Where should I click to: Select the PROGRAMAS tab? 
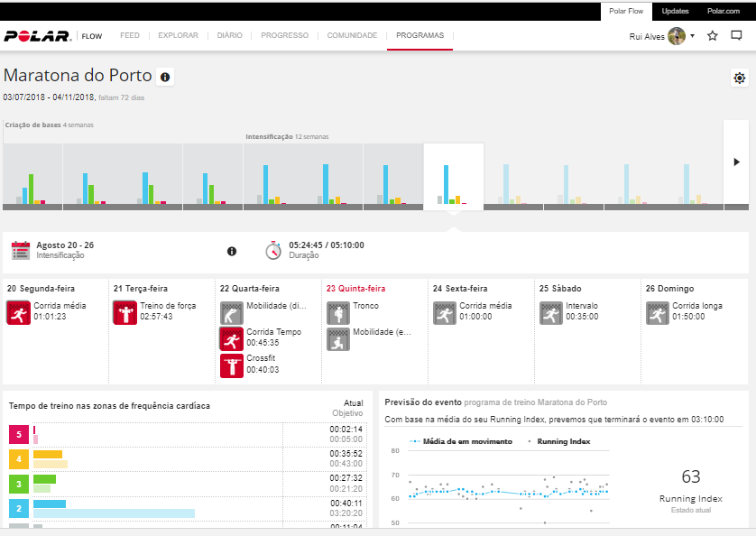[x=419, y=36]
